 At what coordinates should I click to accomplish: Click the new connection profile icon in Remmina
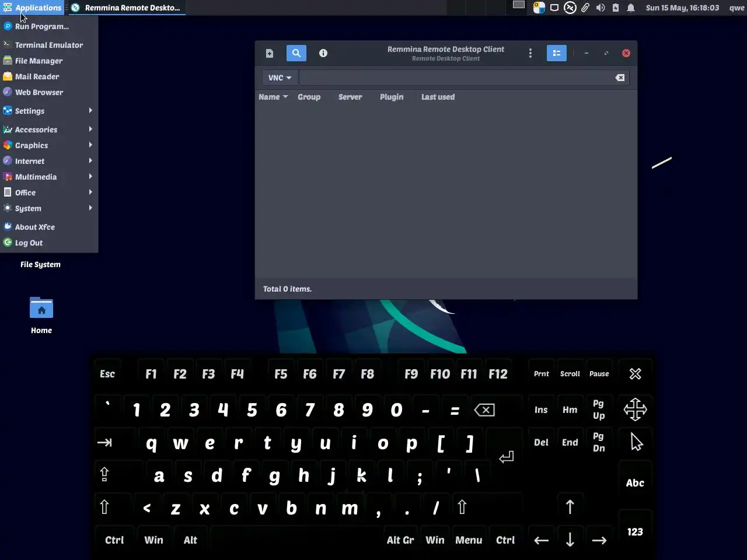270,53
